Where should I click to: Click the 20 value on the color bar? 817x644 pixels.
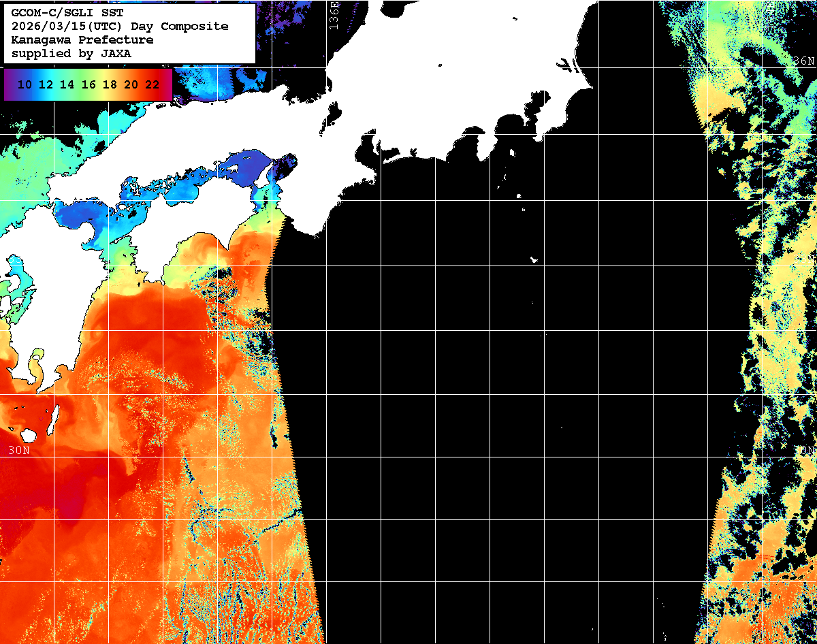131,85
